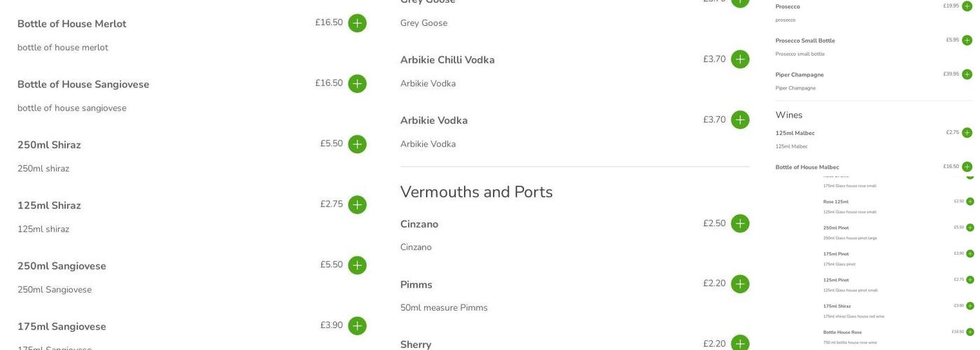
Task: Add Arbikie Vodka with plus button
Action: (740, 120)
